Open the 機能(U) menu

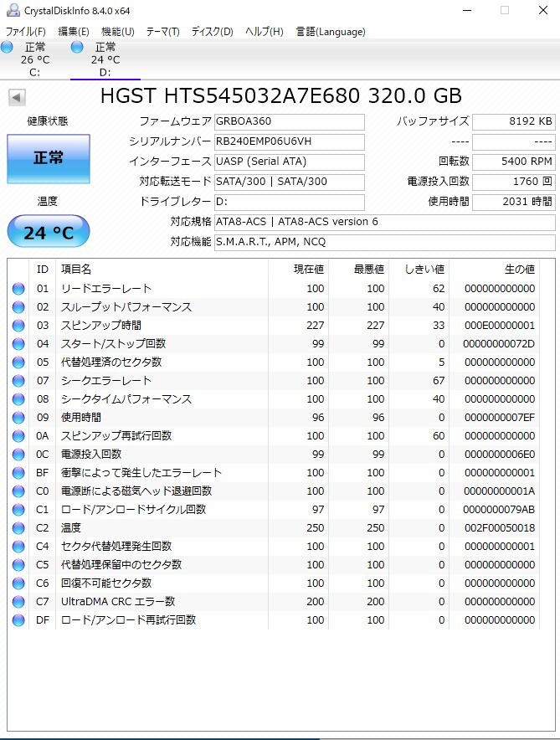point(118,32)
